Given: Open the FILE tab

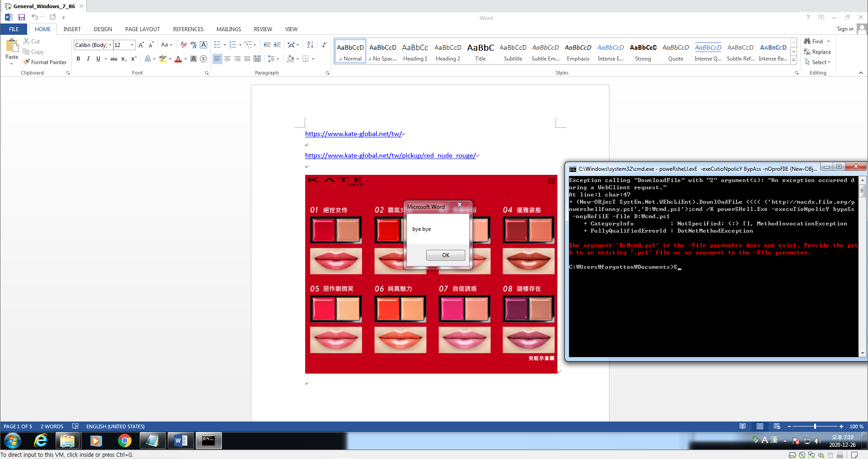Looking at the screenshot, I should 14,29.
